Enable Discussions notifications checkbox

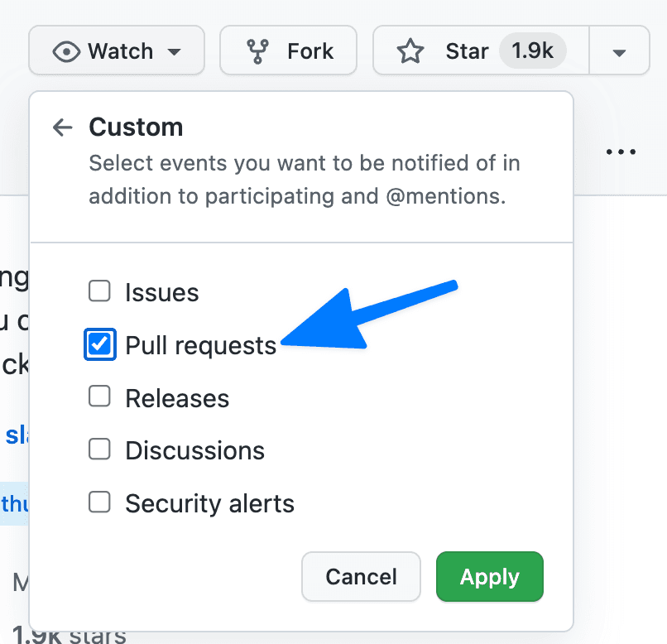click(x=99, y=449)
